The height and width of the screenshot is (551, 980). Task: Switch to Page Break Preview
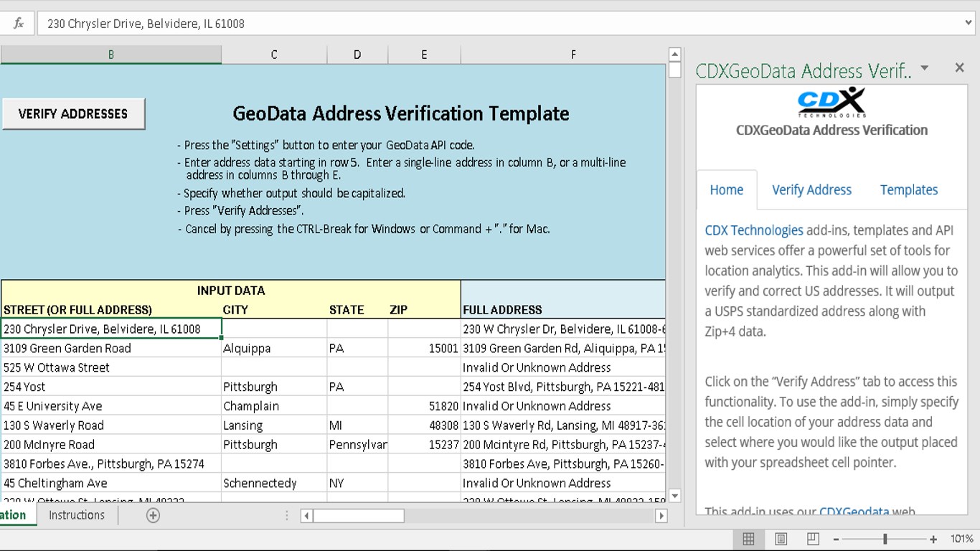[x=813, y=539]
